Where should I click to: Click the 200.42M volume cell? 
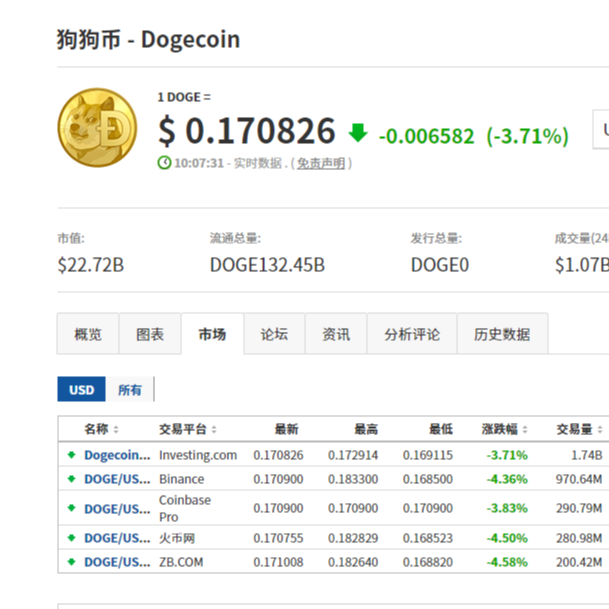[579, 562]
